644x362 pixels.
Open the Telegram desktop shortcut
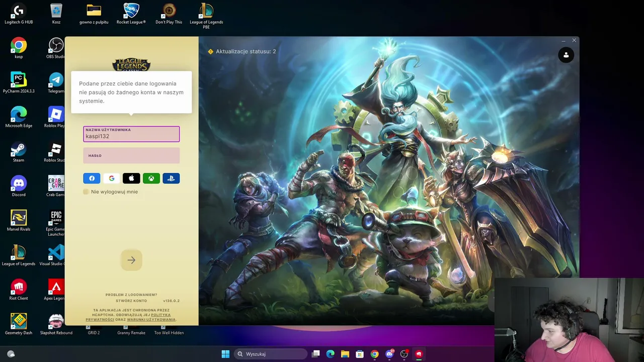[x=55, y=83]
